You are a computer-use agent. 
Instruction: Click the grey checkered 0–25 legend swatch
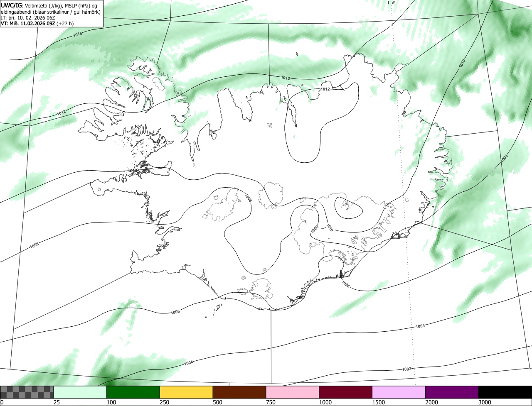tap(27, 392)
